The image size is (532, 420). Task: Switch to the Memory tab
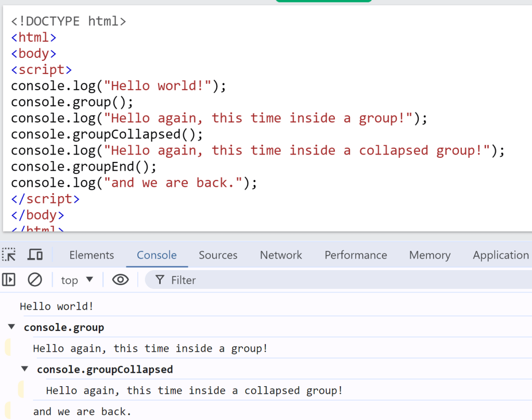430,255
